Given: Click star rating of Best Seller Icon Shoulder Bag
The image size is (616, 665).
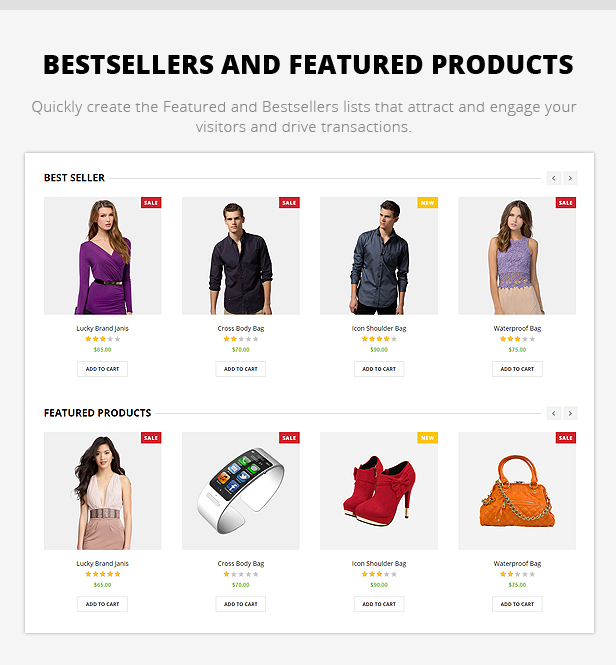Looking at the screenshot, I should pos(379,339).
